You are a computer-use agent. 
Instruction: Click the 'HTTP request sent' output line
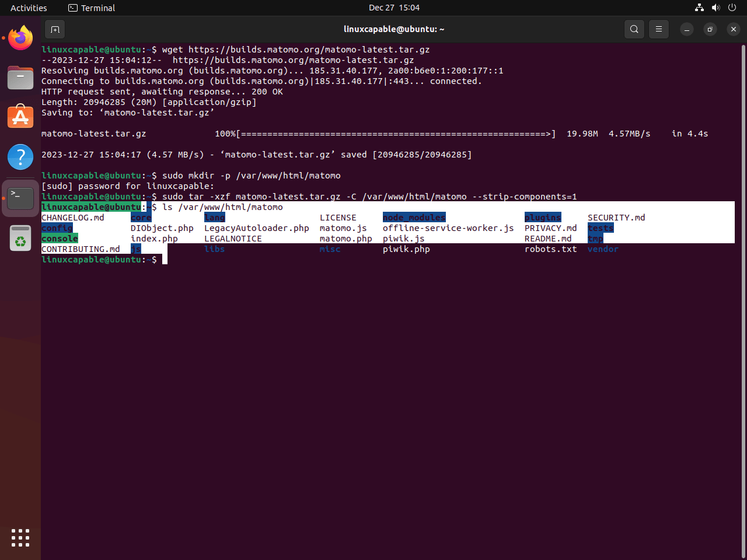162,92
